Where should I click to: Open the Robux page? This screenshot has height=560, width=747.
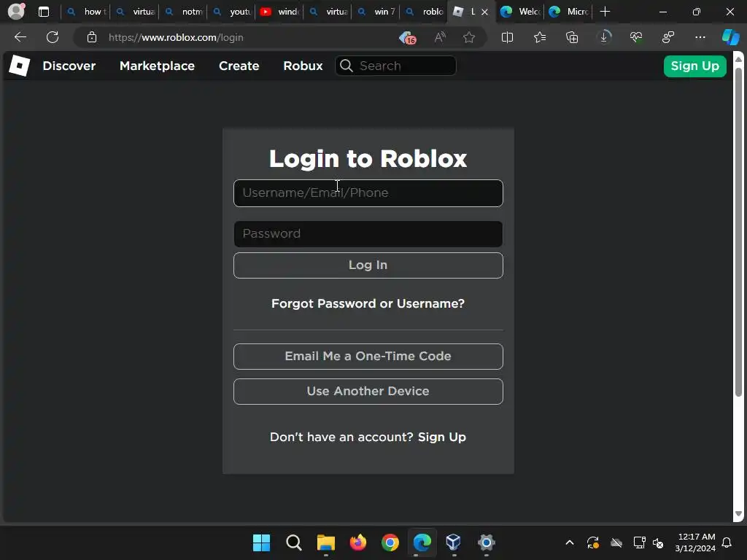click(303, 66)
